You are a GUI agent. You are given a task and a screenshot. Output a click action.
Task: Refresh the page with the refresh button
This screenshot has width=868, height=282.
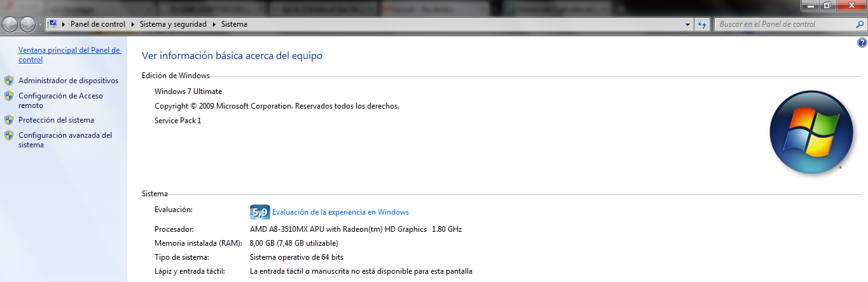[x=702, y=24]
